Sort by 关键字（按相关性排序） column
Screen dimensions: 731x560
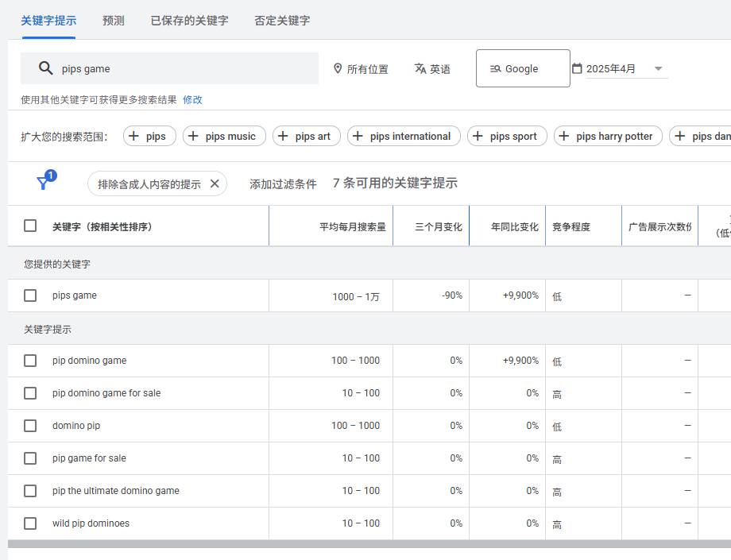[x=102, y=227]
